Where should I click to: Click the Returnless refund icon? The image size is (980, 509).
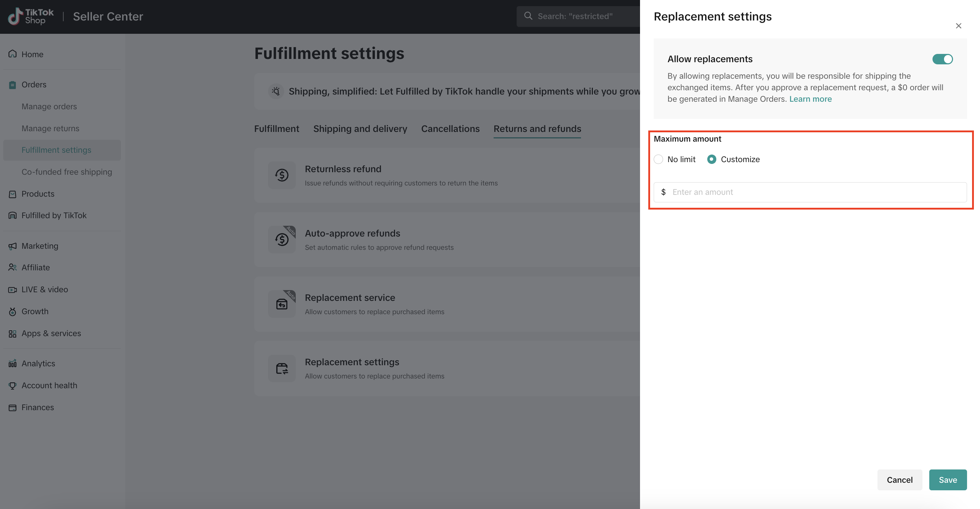[x=282, y=175]
